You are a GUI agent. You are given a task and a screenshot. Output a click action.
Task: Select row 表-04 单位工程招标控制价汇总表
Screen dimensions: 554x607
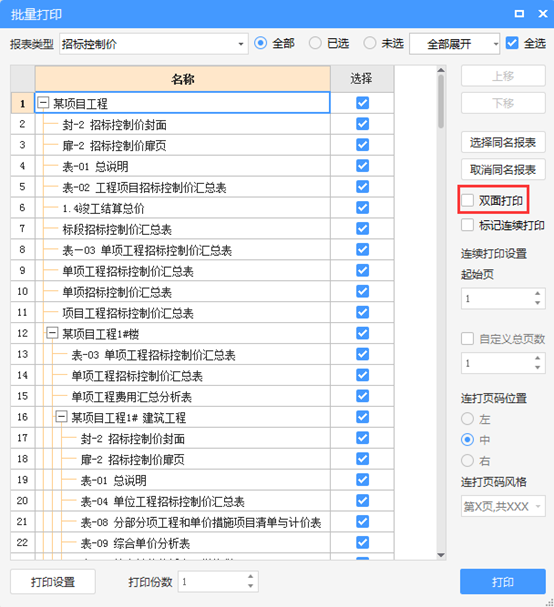183,501
